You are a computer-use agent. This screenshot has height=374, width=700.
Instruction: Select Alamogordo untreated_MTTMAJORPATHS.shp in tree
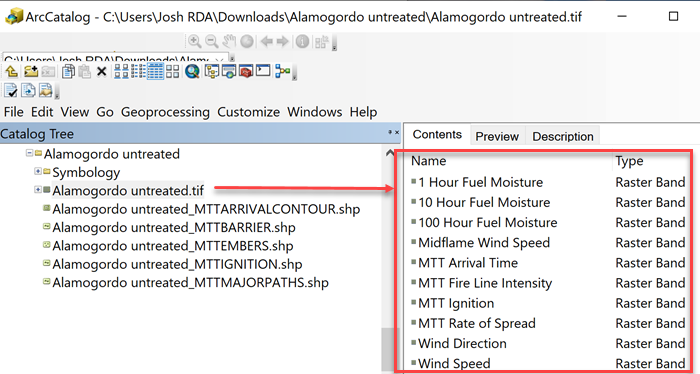tap(190, 282)
